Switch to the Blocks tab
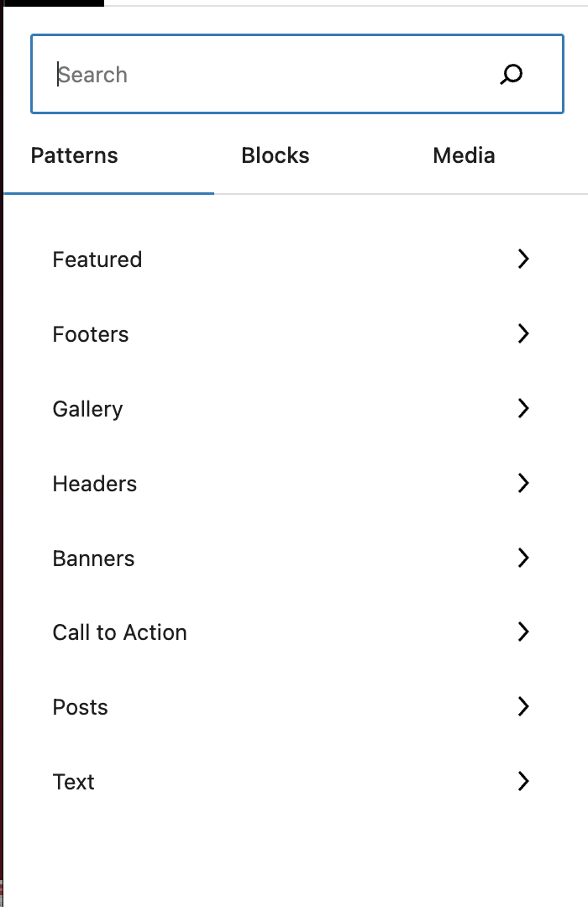Image resolution: width=588 pixels, height=907 pixels. tap(276, 155)
